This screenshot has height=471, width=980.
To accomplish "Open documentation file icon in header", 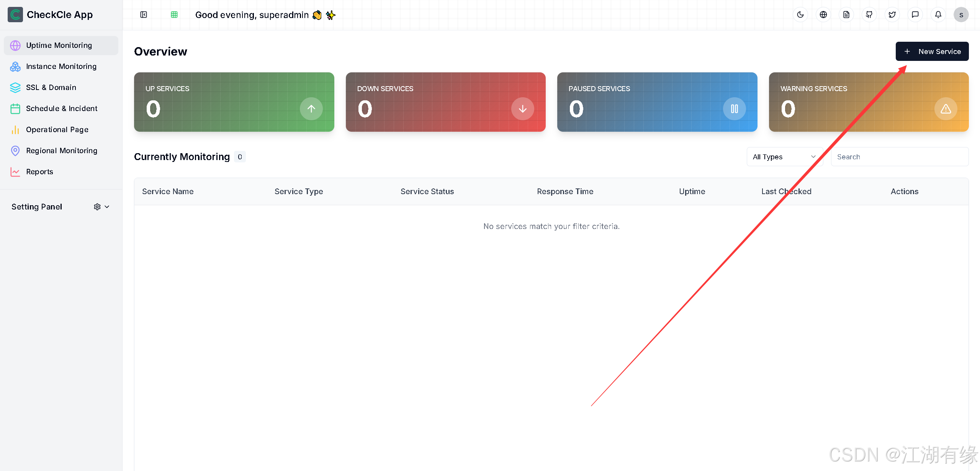I will (846, 15).
